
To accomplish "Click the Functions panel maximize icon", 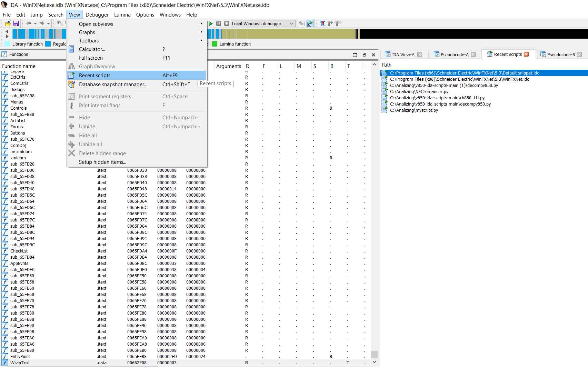I will pyautogui.click(x=355, y=54).
